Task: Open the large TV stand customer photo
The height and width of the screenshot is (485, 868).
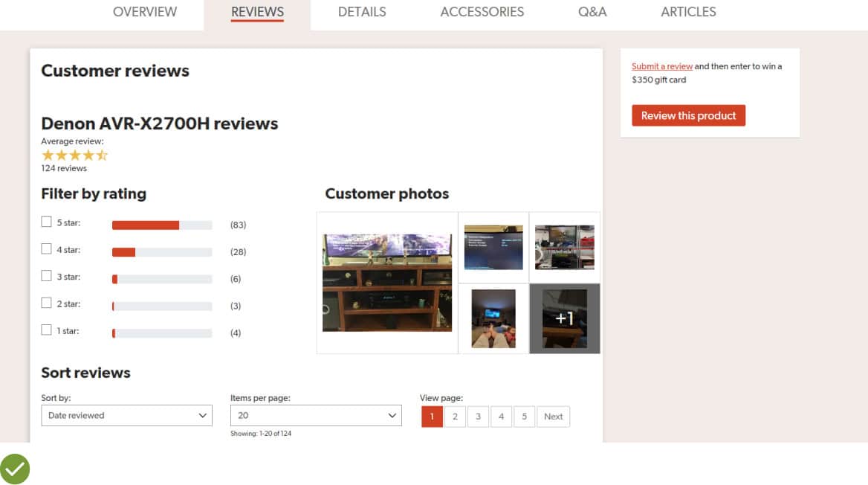Action: [x=386, y=283]
